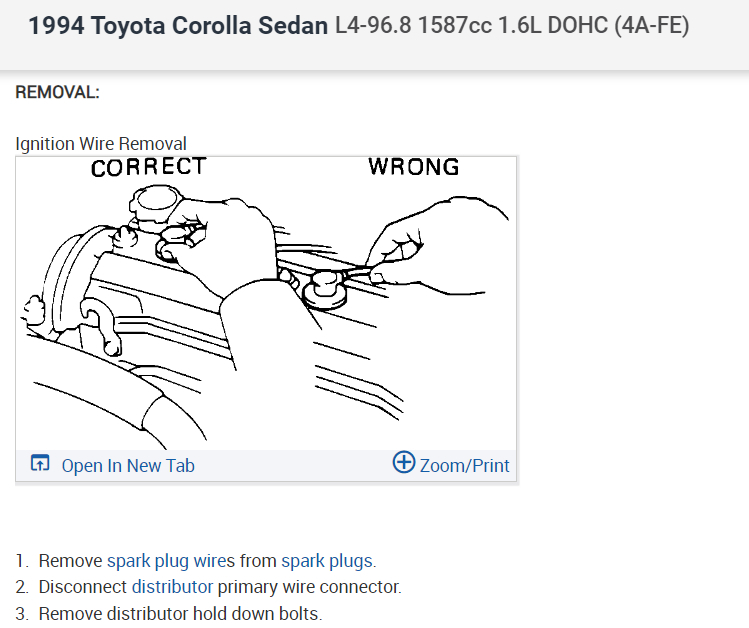The height and width of the screenshot is (628, 749).
Task: Click the 'Disconnect' word in step 2
Action: coord(83,587)
